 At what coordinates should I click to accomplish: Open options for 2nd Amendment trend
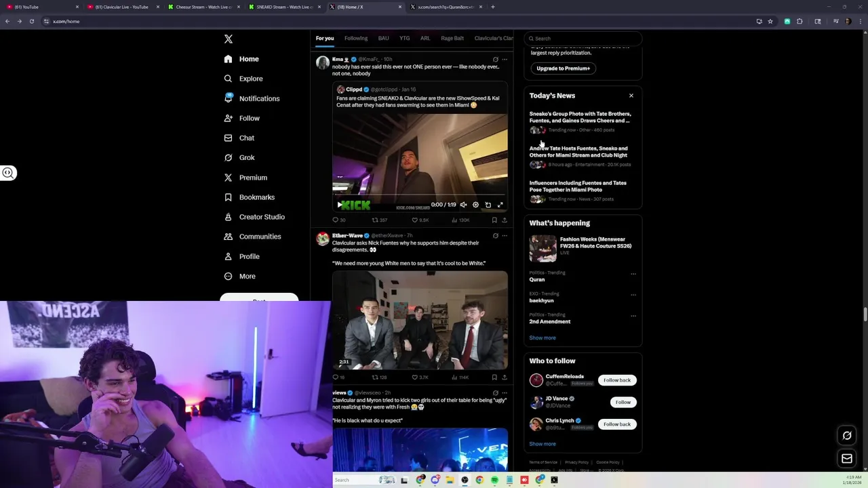(x=633, y=316)
